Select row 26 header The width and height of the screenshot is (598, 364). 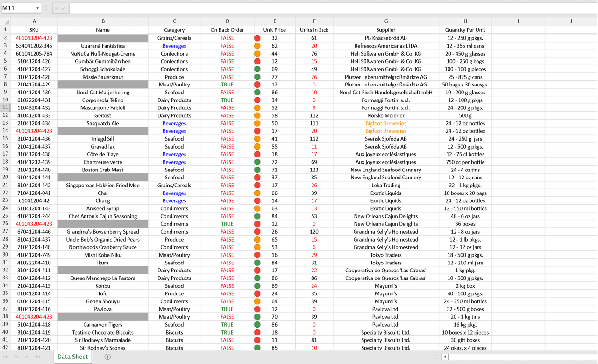[6, 224]
